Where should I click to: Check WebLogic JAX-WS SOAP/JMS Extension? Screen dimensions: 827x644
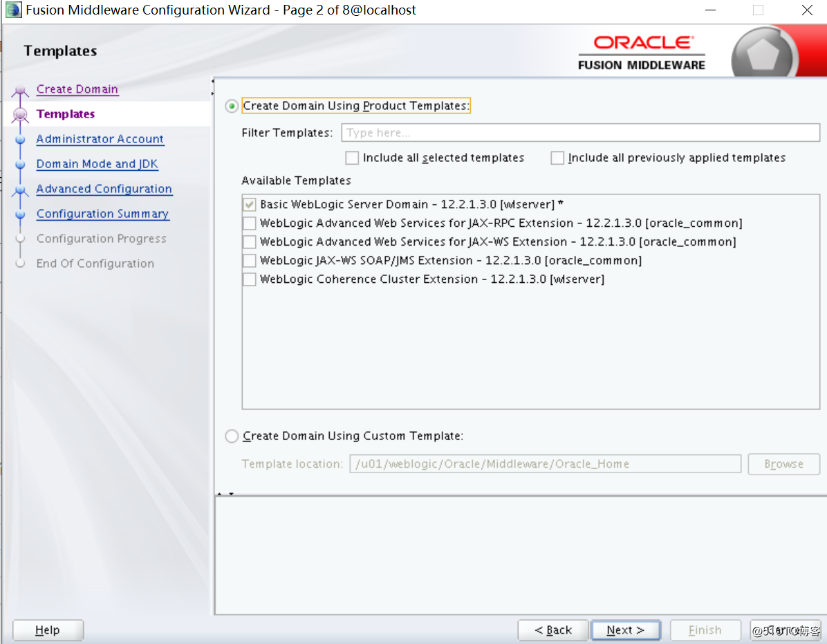pyautogui.click(x=250, y=261)
